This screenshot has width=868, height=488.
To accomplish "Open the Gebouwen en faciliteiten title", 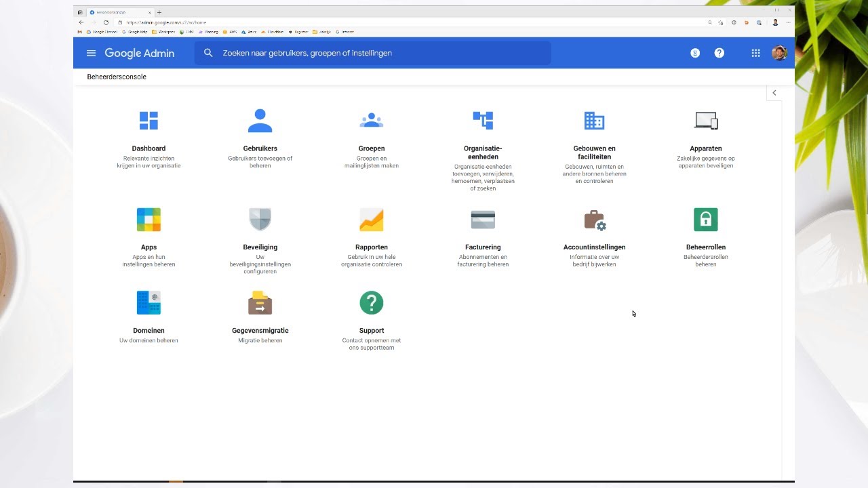I will pyautogui.click(x=594, y=152).
